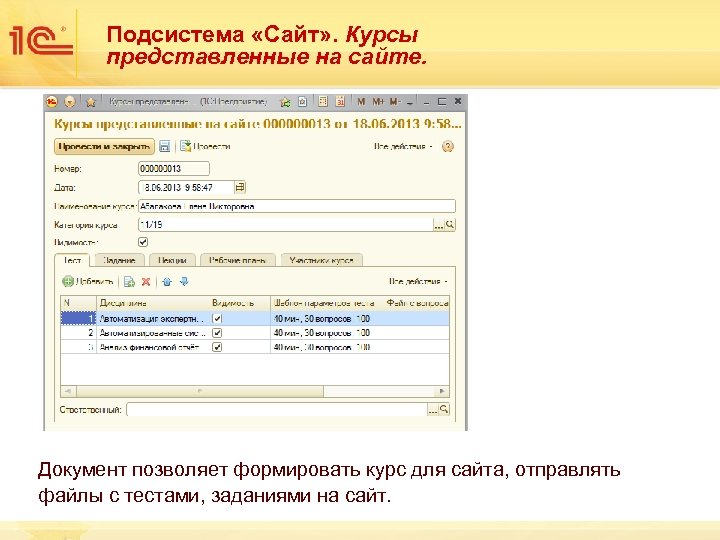Toggle visibility checkbox in row 3

pyautogui.click(x=217, y=347)
